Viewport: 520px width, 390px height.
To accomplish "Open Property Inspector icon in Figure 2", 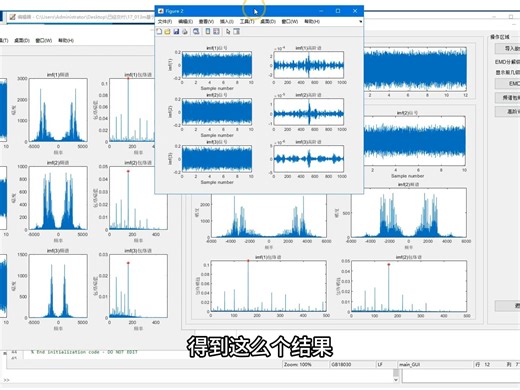I will pyautogui.click(x=237, y=31).
